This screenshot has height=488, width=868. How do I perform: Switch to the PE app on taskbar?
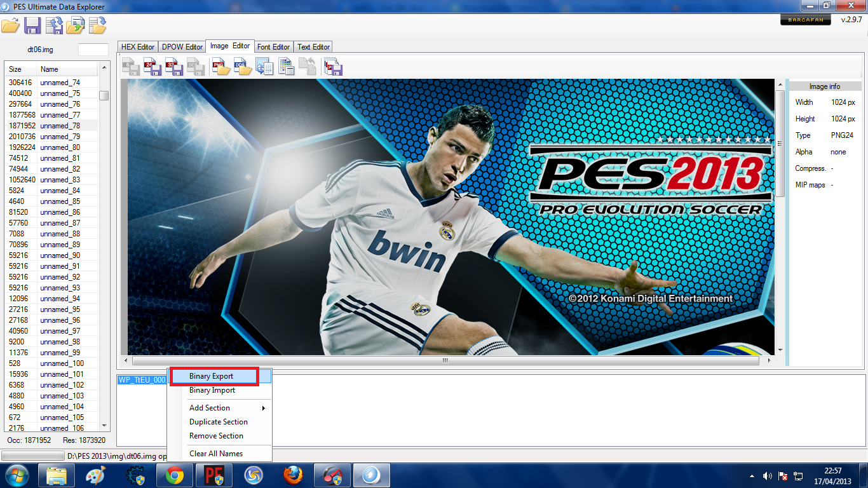[x=214, y=475]
